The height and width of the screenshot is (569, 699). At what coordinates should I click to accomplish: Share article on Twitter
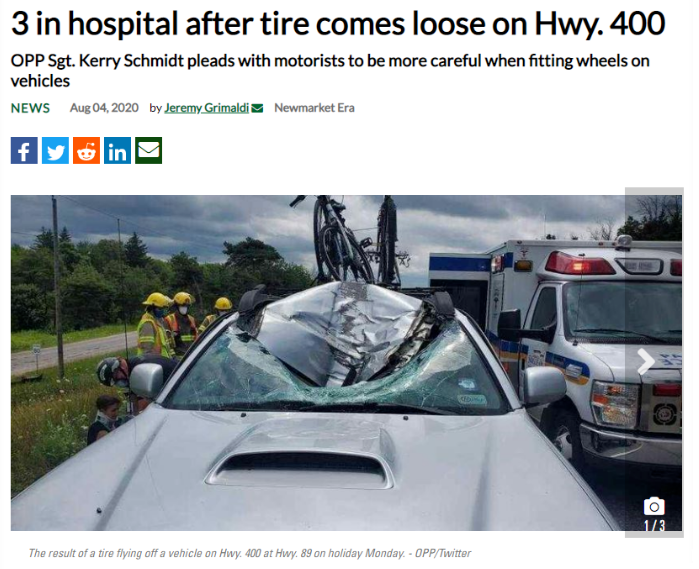(x=55, y=152)
